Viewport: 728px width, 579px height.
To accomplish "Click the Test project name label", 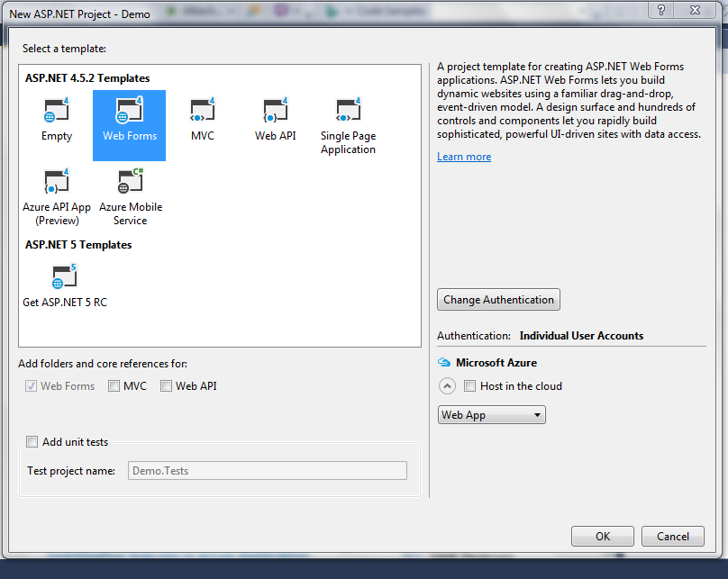I will point(71,471).
